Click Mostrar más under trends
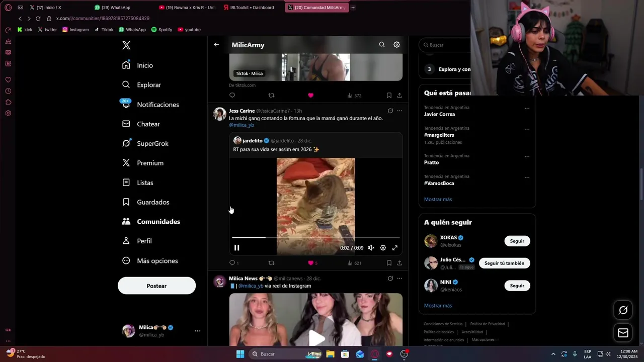Screen dimensions: 644x362 tap(438, 199)
